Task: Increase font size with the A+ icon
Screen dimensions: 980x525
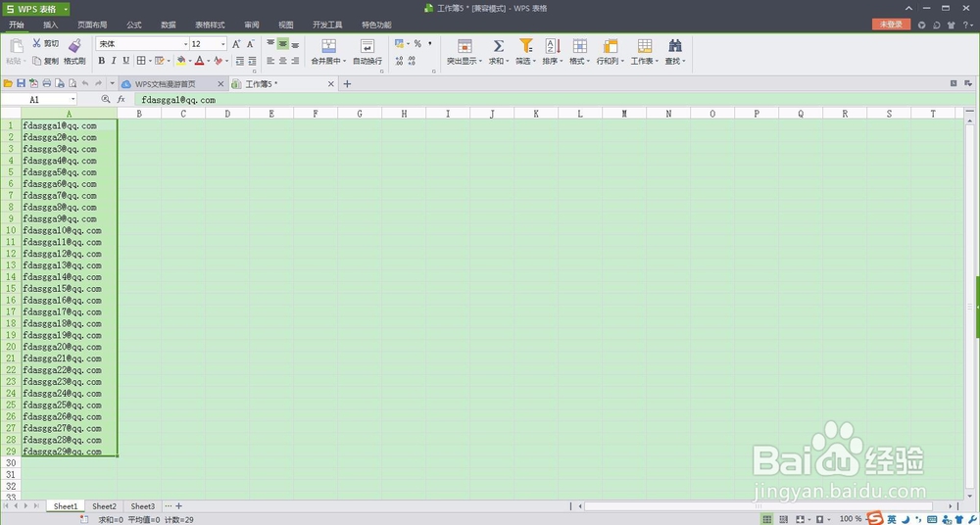Action: click(x=236, y=44)
